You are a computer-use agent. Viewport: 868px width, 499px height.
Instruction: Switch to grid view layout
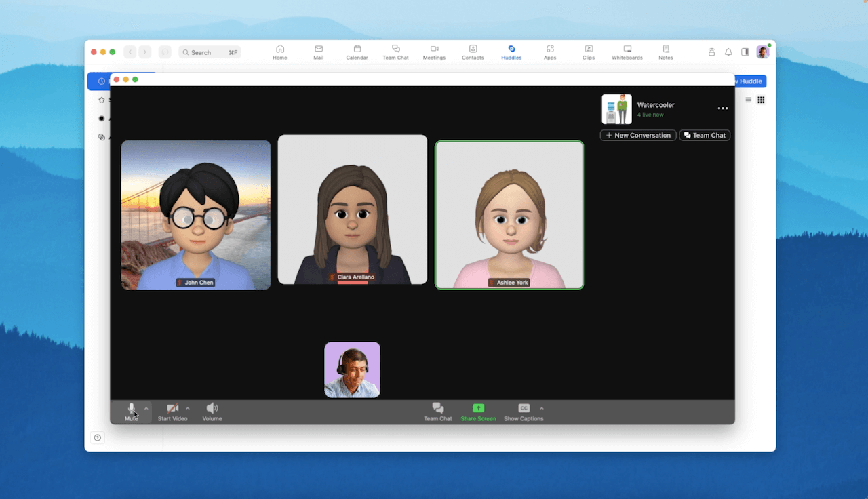point(761,99)
